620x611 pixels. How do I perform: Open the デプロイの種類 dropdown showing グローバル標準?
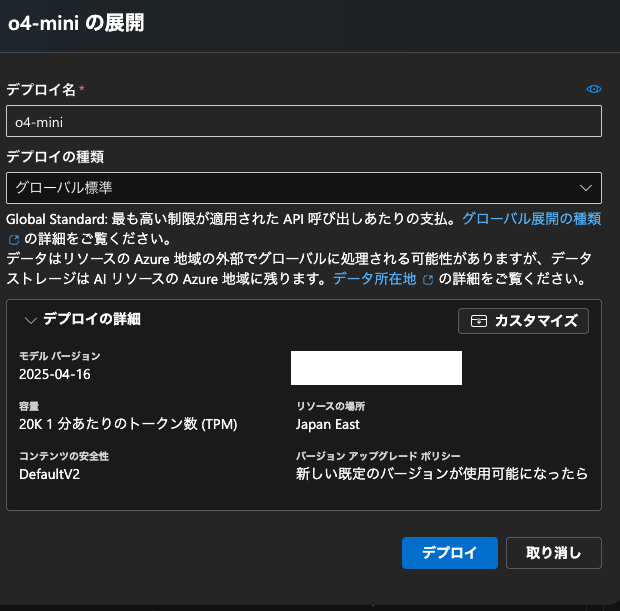coord(304,188)
